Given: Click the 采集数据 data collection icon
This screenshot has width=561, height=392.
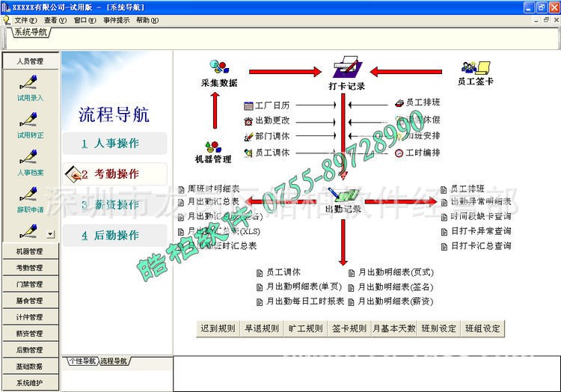Looking at the screenshot, I should (219, 68).
